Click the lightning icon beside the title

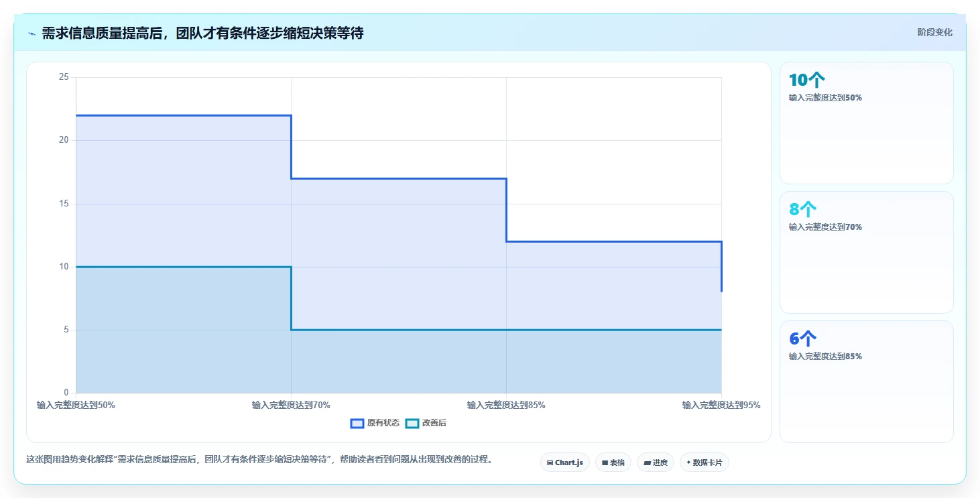[32, 33]
